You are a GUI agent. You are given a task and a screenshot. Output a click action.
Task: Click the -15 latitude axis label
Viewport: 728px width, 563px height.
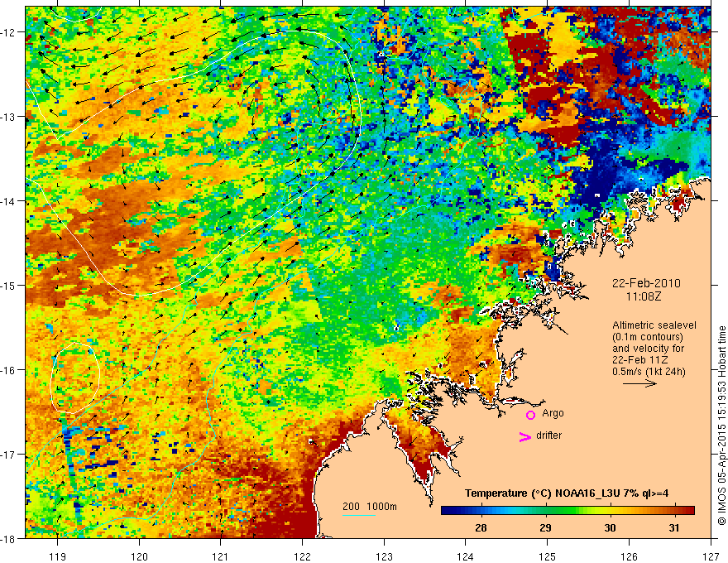(10, 285)
